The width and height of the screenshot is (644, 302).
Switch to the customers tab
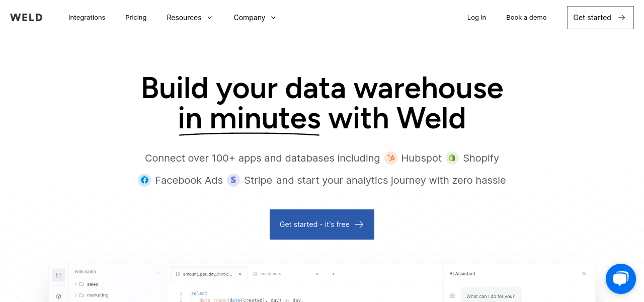[x=271, y=274]
